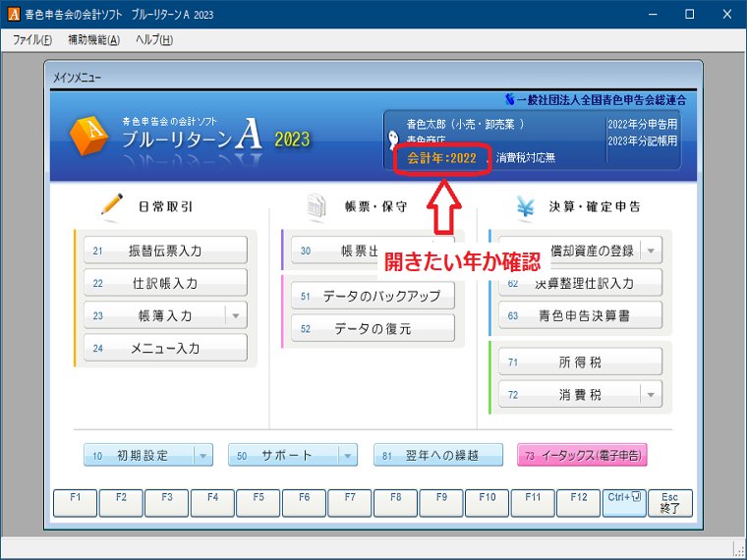Click 81 翌年への繰越
The image size is (747, 560).
437,455
